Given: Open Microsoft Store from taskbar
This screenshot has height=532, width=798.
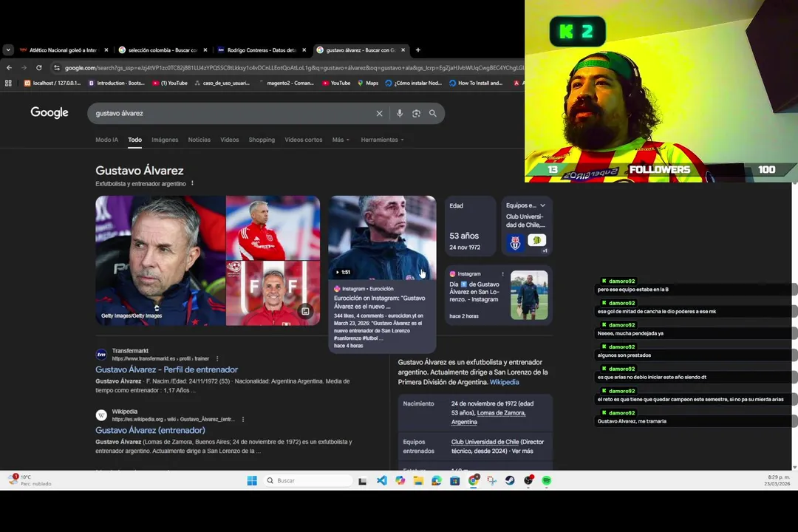Looking at the screenshot, I should click(x=455, y=480).
